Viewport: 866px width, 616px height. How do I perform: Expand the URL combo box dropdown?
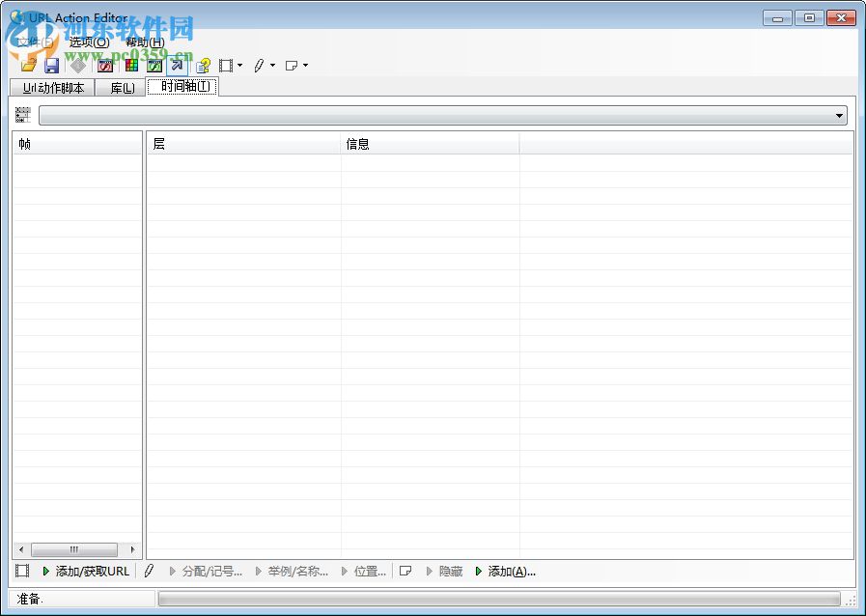[838, 114]
